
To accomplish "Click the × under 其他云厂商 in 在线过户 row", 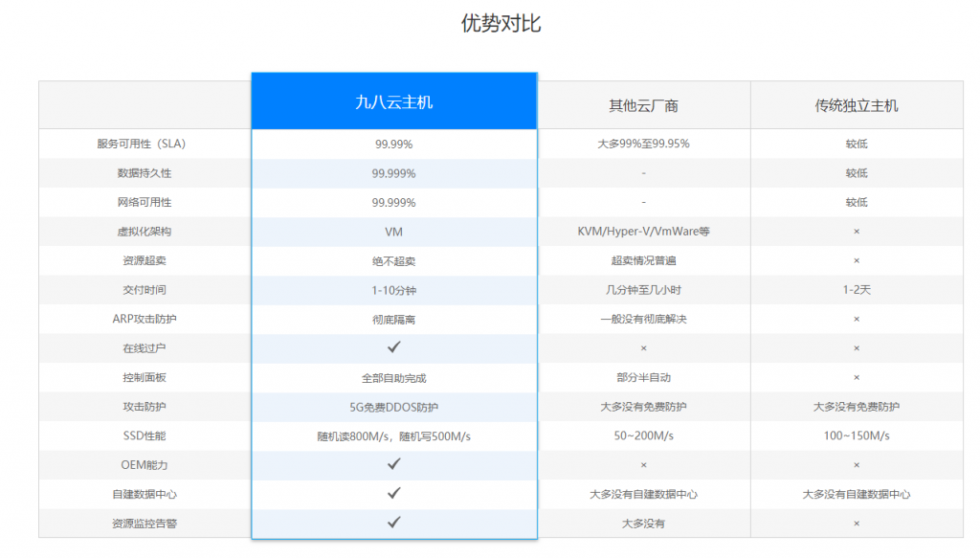I will coord(644,348).
